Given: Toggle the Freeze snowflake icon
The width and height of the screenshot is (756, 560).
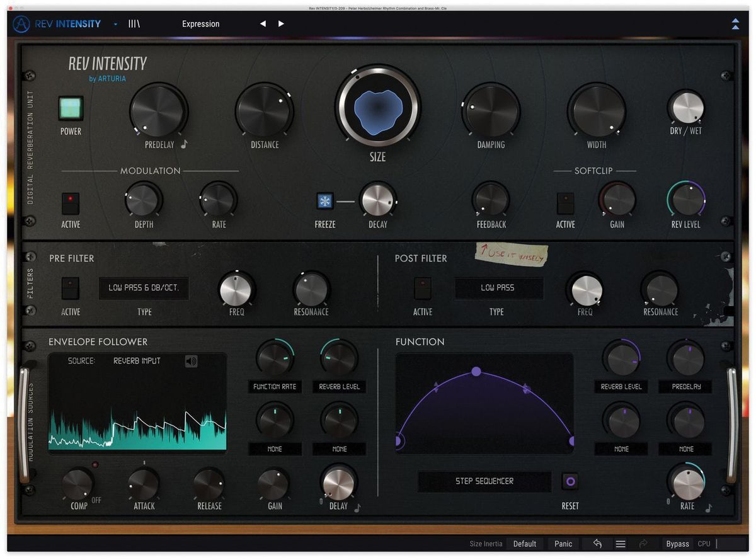Looking at the screenshot, I should click(x=325, y=200).
